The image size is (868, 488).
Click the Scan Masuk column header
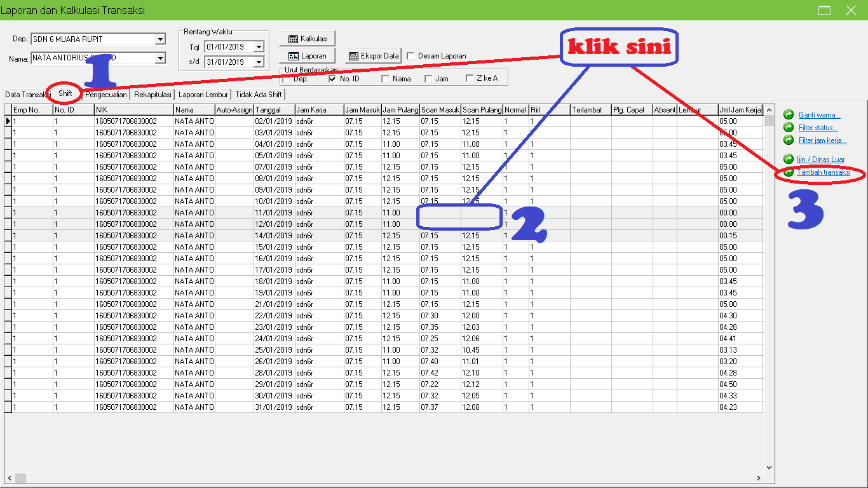point(440,110)
